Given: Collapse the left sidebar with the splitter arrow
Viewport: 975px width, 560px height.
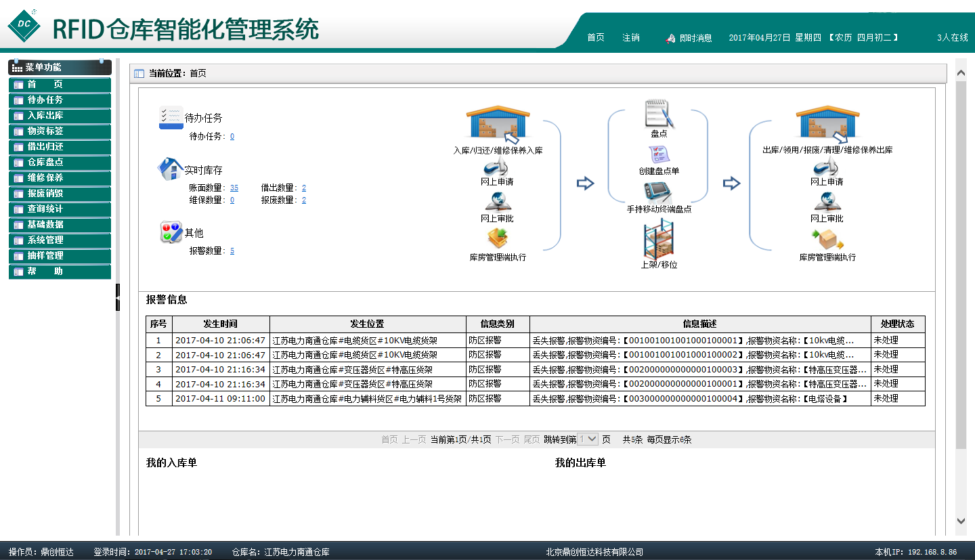Looking at the screenshot, I should pos(117,297).
